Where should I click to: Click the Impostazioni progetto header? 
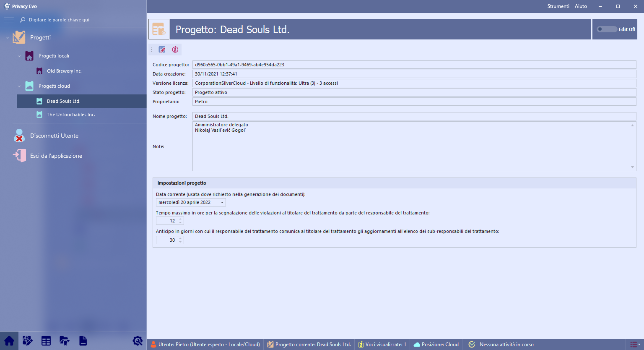pos(394,183)
